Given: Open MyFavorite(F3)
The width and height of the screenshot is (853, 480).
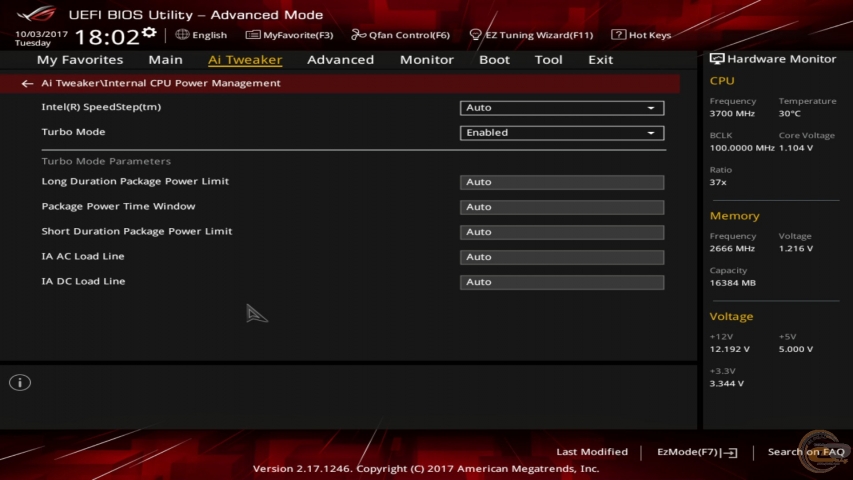Looking at the screenshot, I should tap(289, 35).
